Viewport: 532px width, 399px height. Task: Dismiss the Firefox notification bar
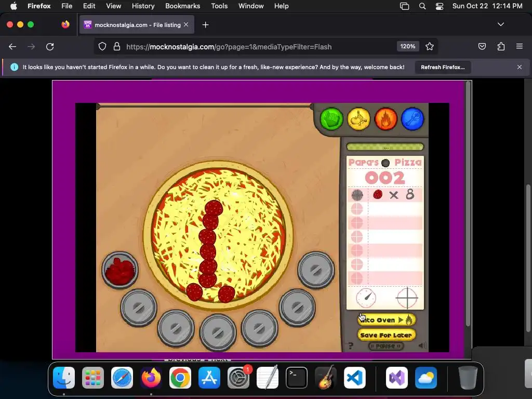520,67
